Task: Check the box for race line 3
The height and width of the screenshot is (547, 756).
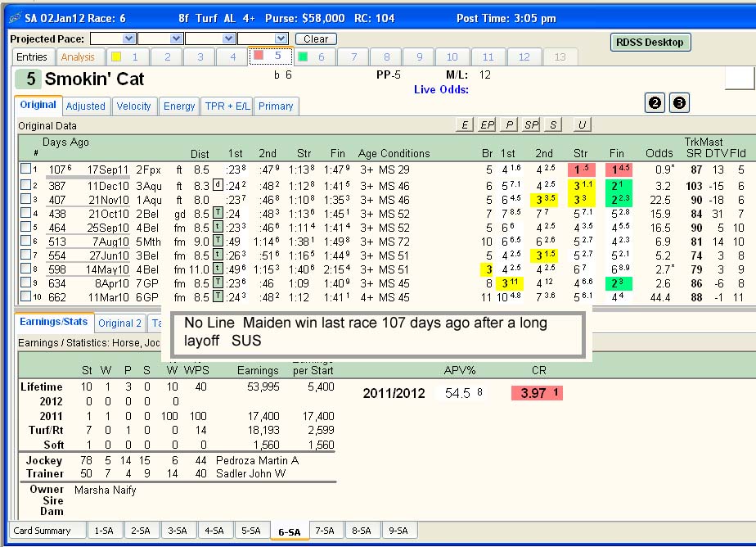Action: coord(25,198)
